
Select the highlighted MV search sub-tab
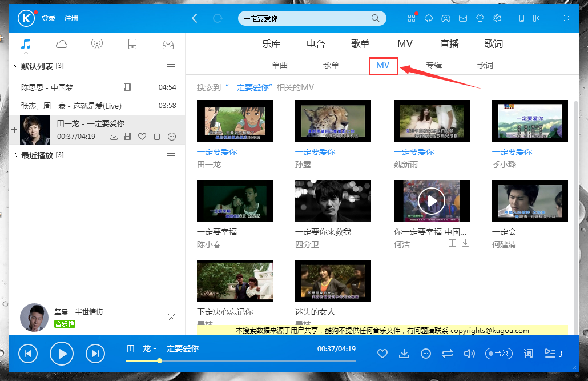pyautogui.click(x=383, y=65)
